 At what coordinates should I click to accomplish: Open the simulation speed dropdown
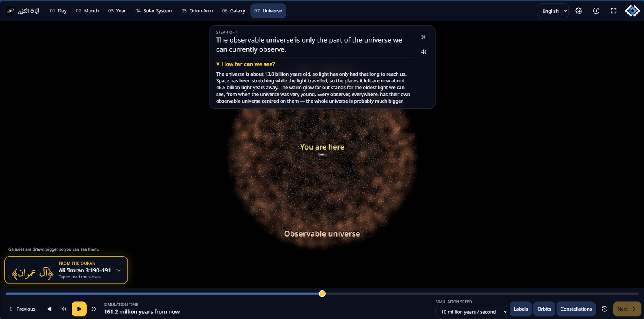coord(471,312)
